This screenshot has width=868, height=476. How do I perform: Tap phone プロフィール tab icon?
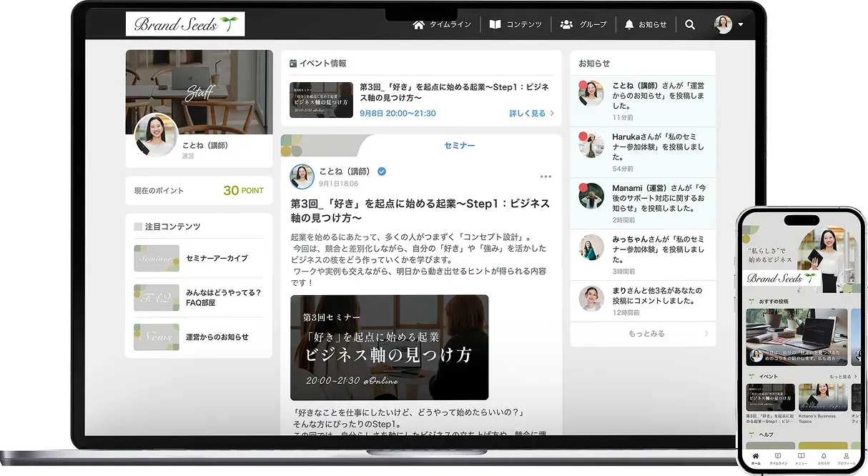(847, 457)
